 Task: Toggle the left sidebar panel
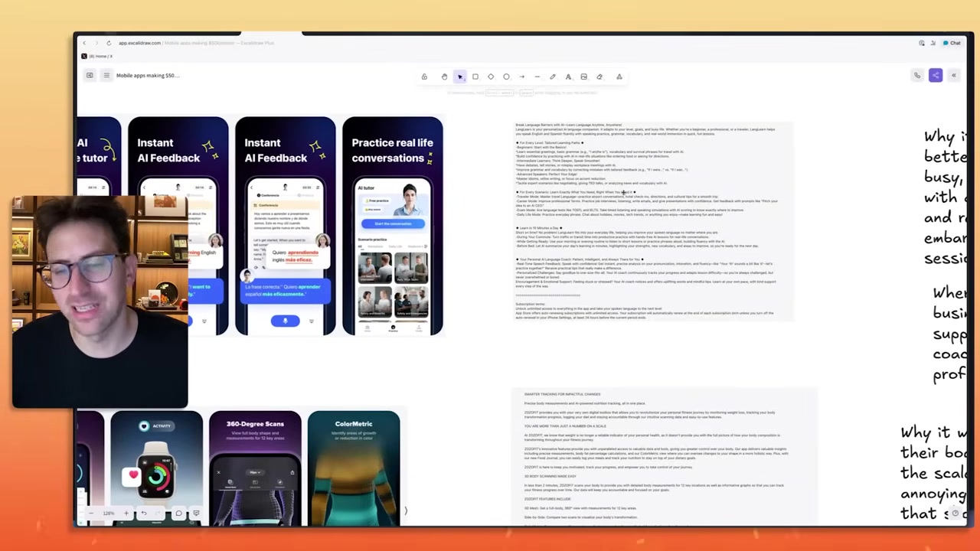pyautogui.click(x=90, y=75)
